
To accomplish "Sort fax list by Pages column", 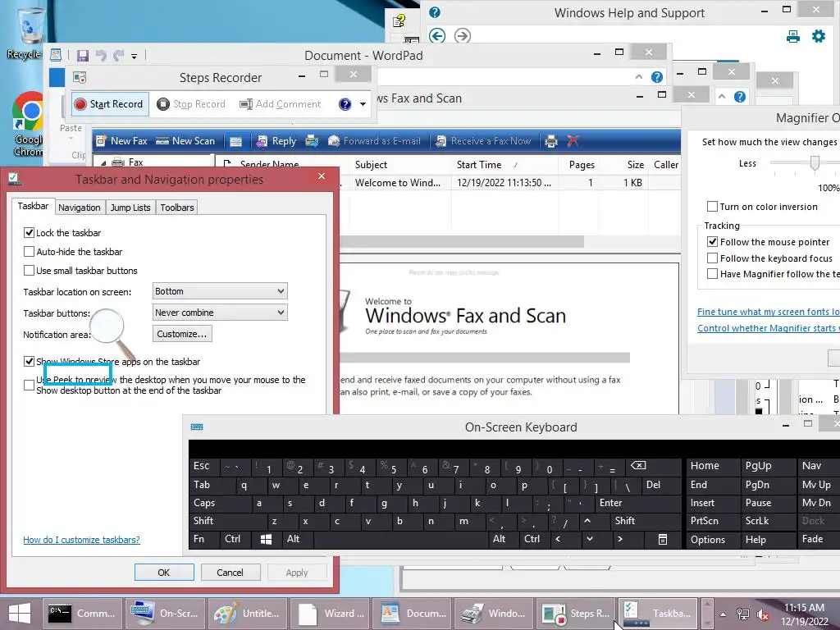I will coord(579,164).
